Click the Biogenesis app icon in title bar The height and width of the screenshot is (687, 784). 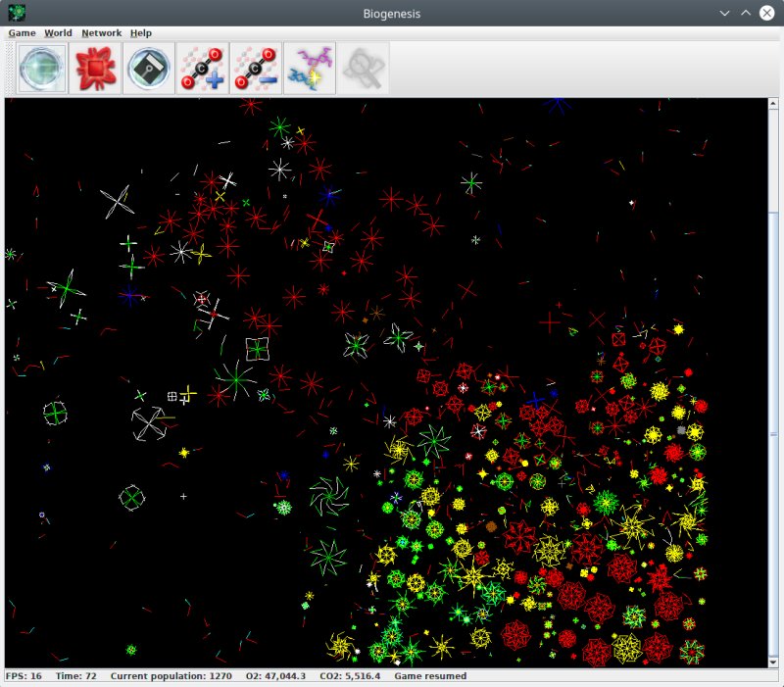(x=17, y=13)
